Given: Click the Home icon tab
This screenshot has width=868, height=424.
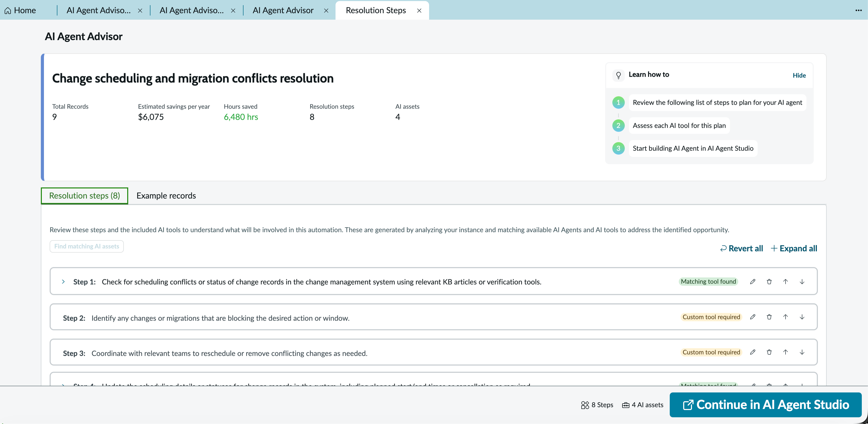Looking at the screenshot, I should 20,10.
